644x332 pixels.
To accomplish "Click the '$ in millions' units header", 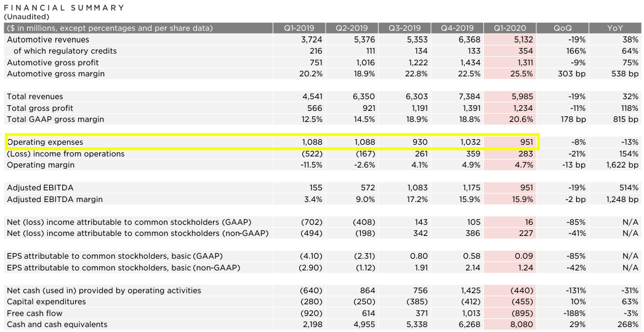I will click(109, 28).
